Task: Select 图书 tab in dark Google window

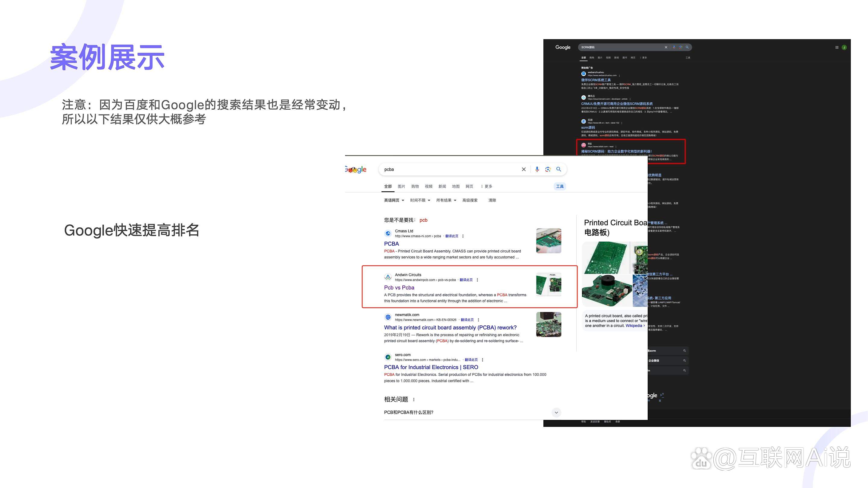Action: tap(625, 58)
